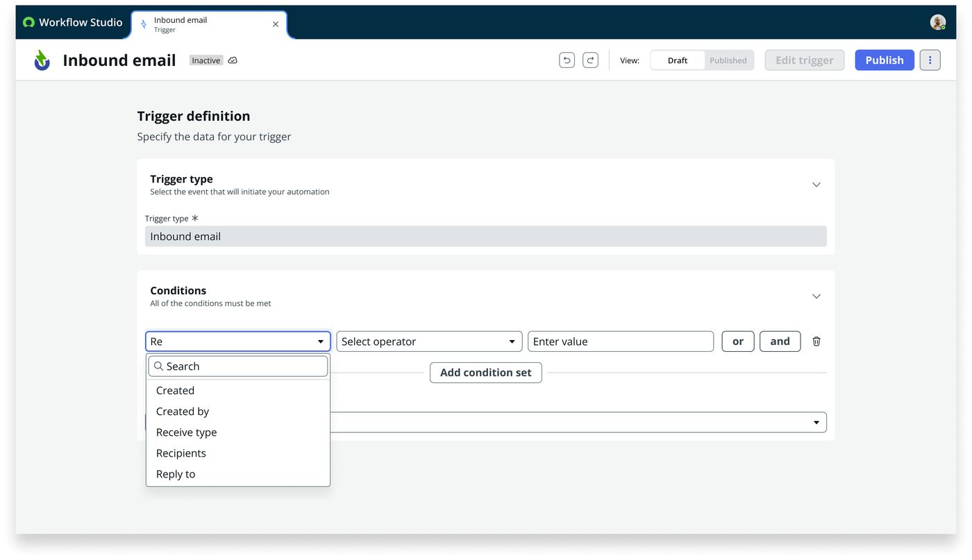Image resolution: width=972 pixels, height=560 pixels.
Task: Select the Inbound email Trigger tab
Action: [209, 24]
